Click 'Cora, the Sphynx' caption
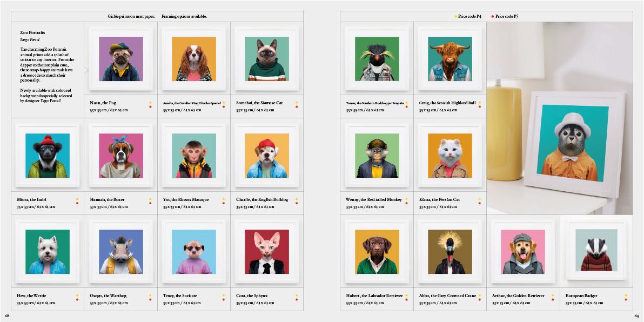The image size is (644, 322). (252, 296)
